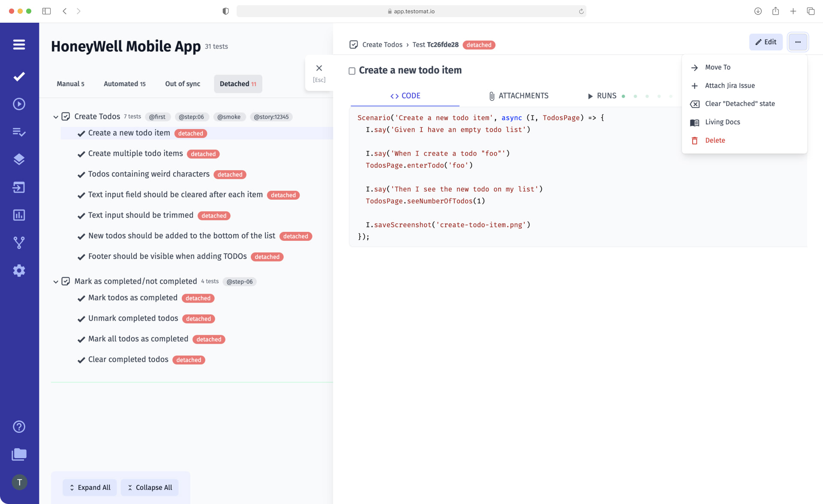Switch to the Attachments tab
This screenshot has height=504, width=823.
pyautogui.click(x=519, y=96)
